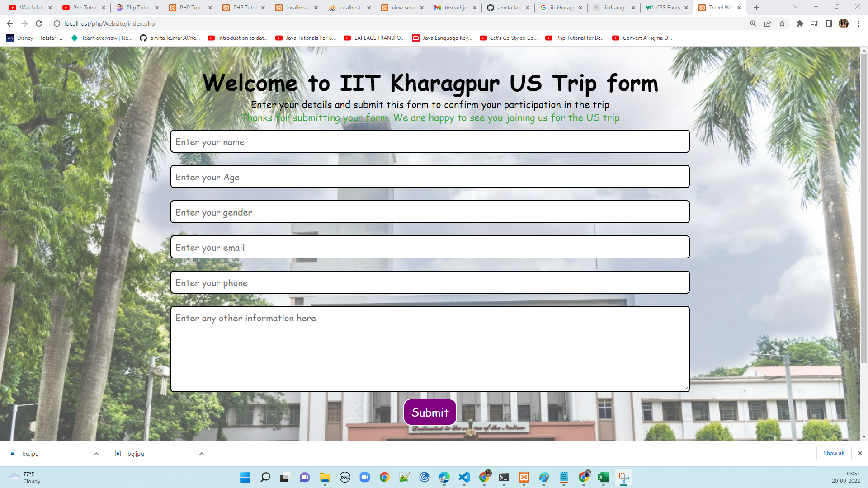This screenshot has height=488, width=868.
Task: Open Visual Studio Code from taskbar
Action: [x=464, y=477]
